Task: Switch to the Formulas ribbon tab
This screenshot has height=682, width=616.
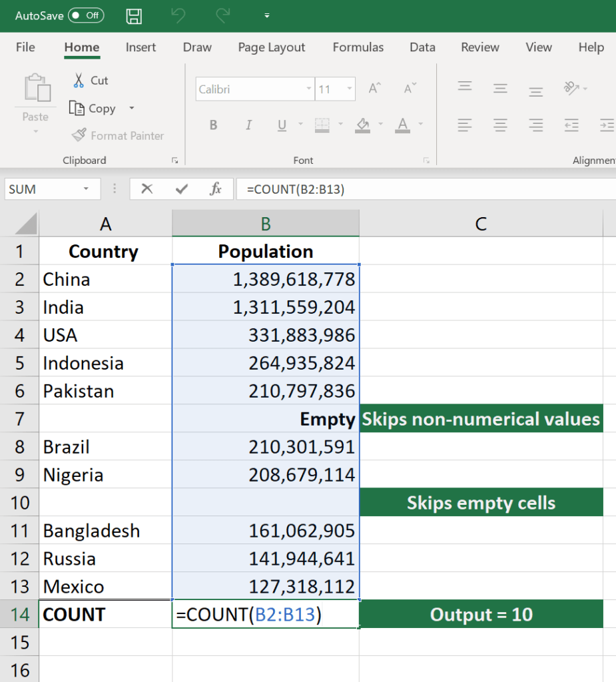Action: click(x=358, y=47)
